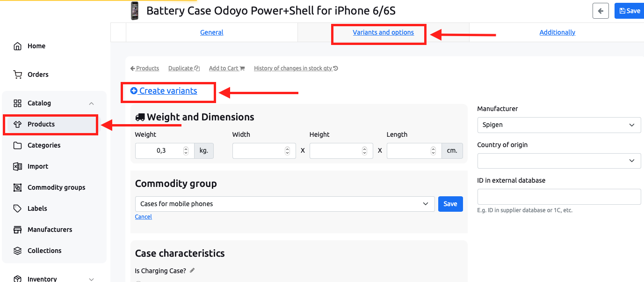Open Import in the sidebar

point(38,166)
